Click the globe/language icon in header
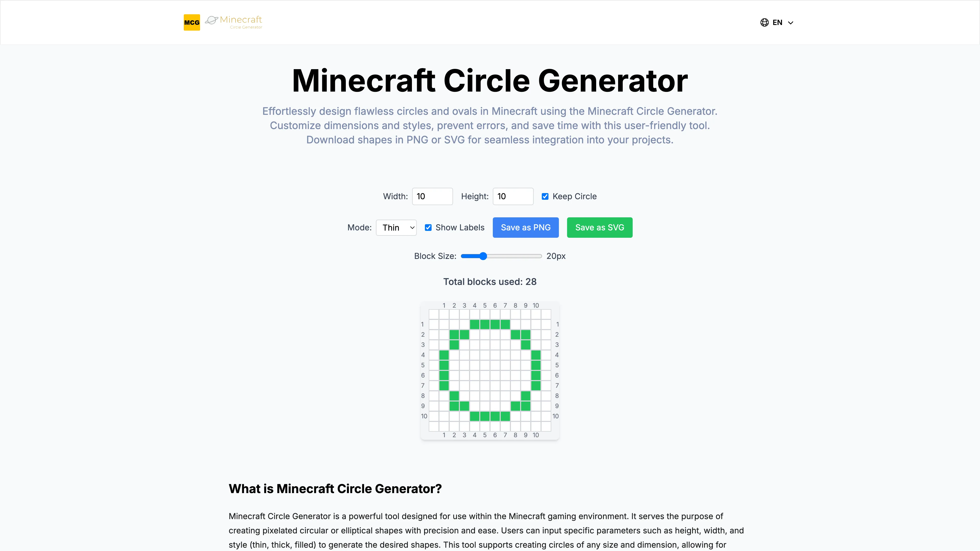This screenshot has height=551, width=980. (765, 22)
